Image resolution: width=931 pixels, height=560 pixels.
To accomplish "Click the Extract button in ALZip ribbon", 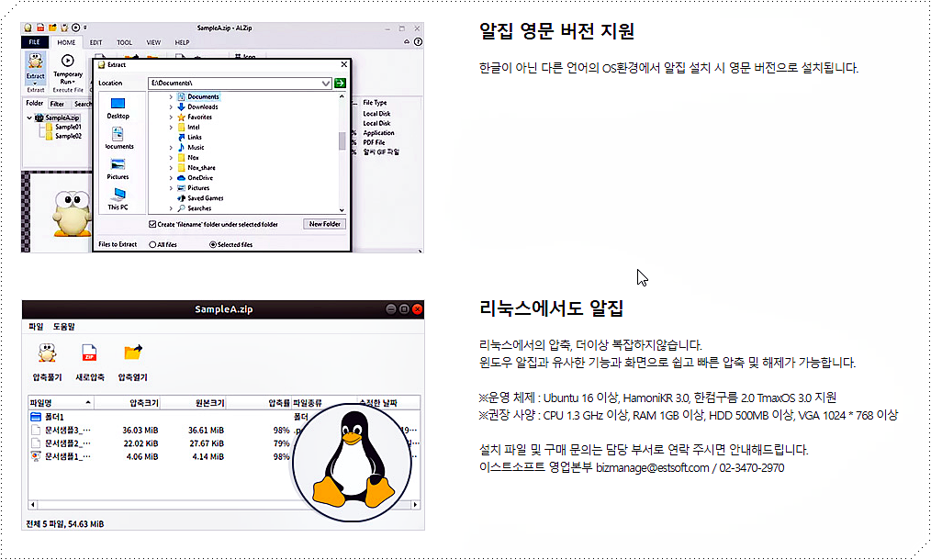I will coord(35,68).
